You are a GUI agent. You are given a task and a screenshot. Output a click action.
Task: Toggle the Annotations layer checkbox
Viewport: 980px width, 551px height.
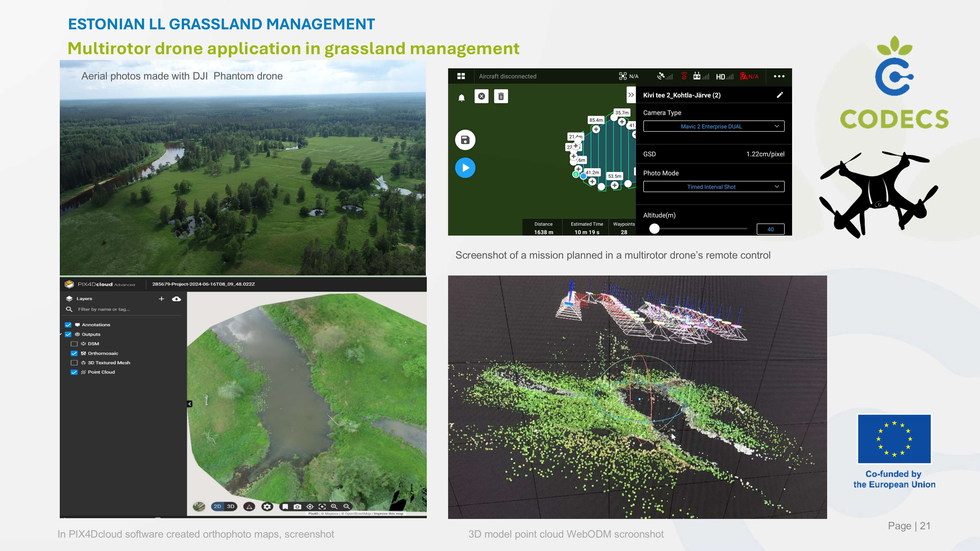pyautogui.click(x=68, y=325)
